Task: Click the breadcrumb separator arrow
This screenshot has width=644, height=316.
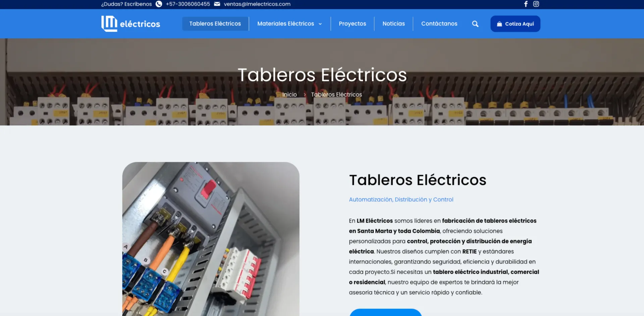Action: (x=305, y=95)
